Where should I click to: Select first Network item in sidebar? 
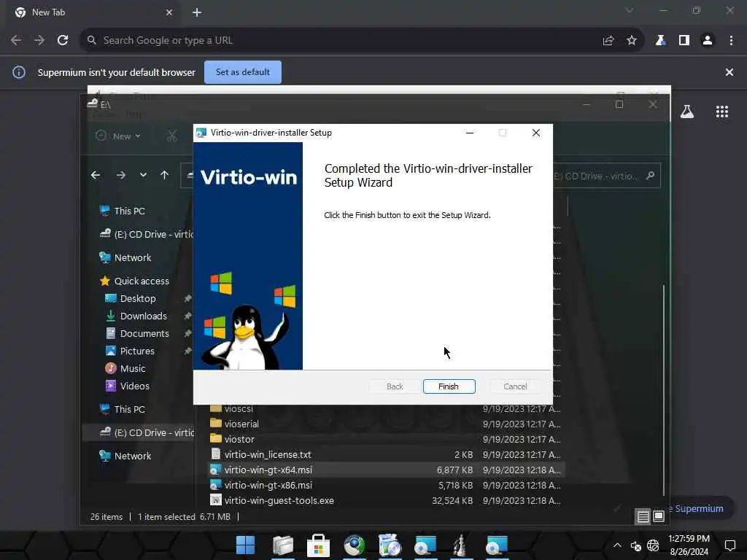tap(125, 257)
